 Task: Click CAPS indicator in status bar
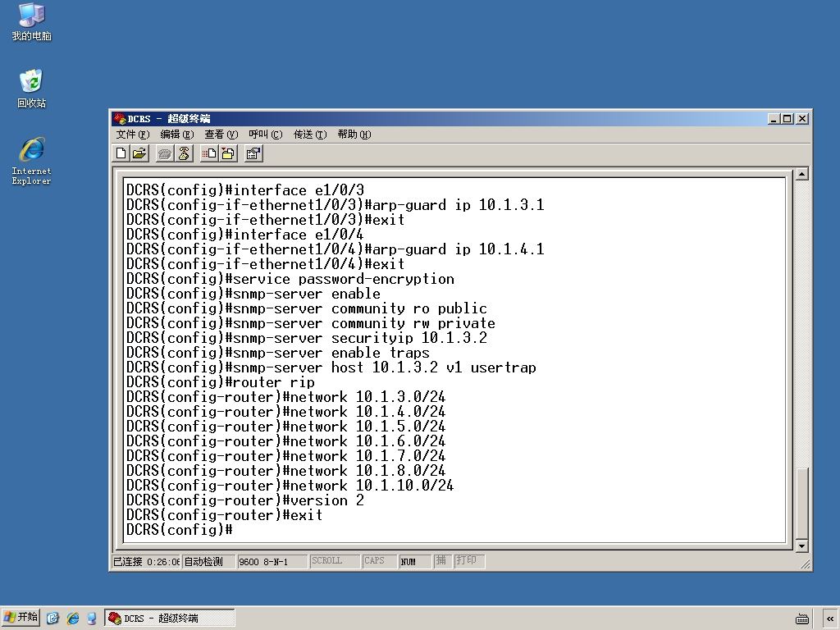(379, 561)
